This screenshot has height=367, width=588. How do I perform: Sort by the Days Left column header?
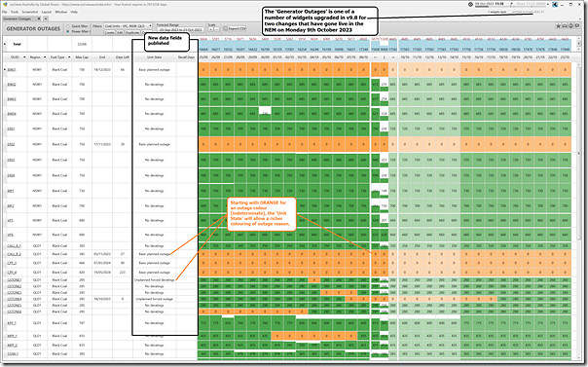[x=123, y=57]
